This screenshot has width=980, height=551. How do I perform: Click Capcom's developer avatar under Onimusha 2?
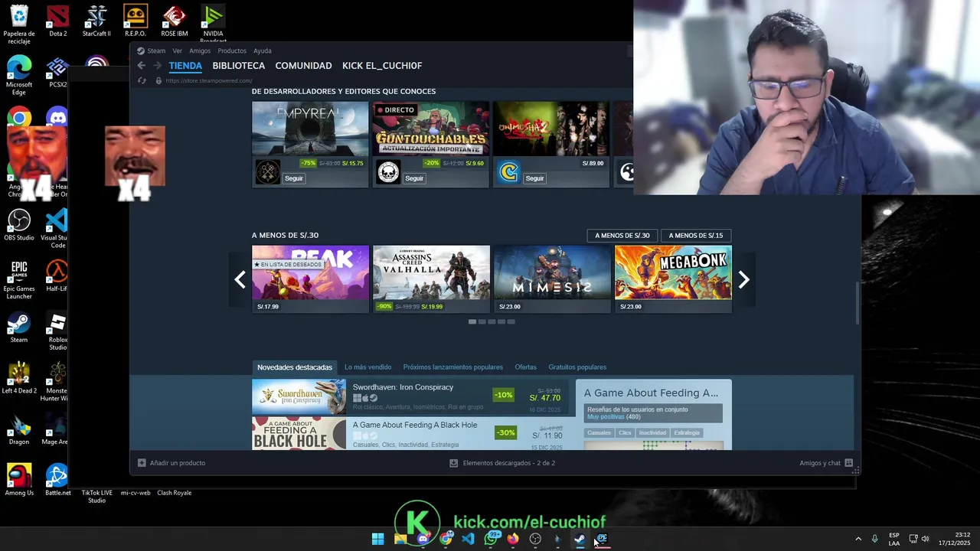[x=509, y=172]
